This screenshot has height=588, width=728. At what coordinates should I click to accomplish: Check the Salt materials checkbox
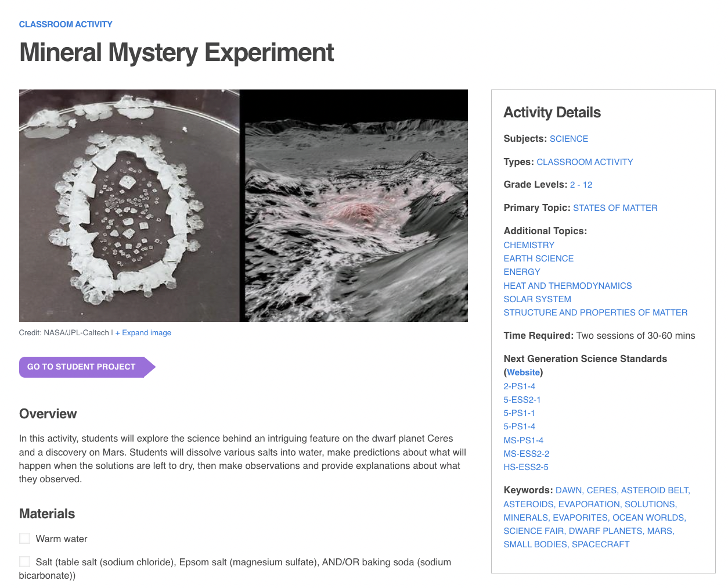(x=24, y=561)
